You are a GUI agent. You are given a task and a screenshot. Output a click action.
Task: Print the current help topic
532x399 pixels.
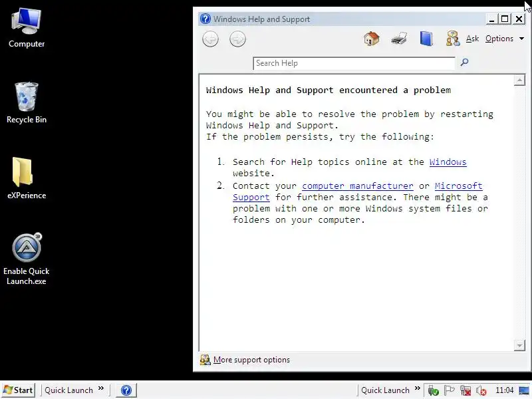tap(399, 39)
